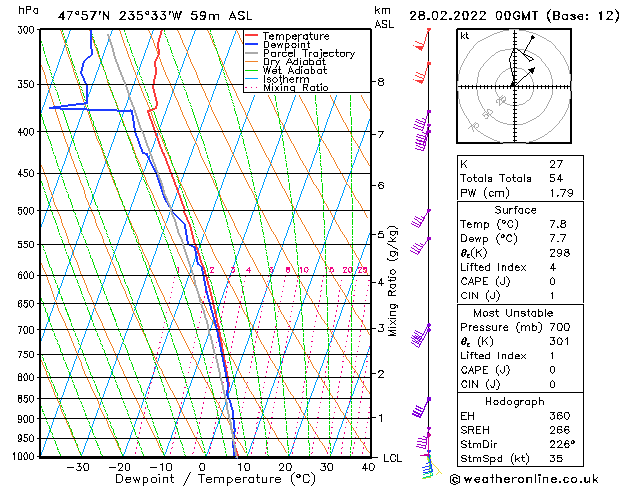
Task: Select the -10 temperature axis label
Action: (160, 468)
